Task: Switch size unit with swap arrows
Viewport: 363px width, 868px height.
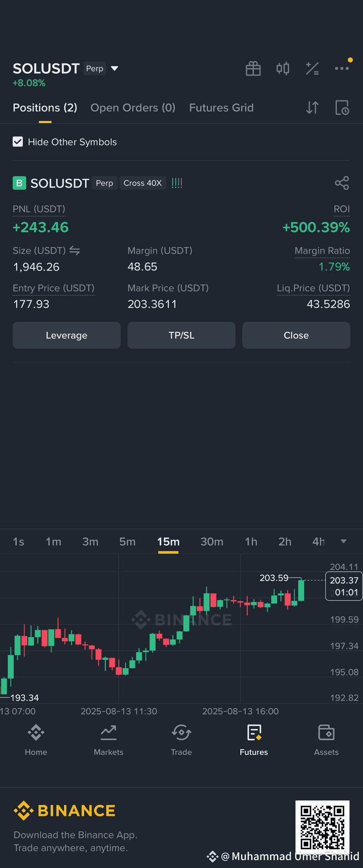Action: [x=75, y=251]
